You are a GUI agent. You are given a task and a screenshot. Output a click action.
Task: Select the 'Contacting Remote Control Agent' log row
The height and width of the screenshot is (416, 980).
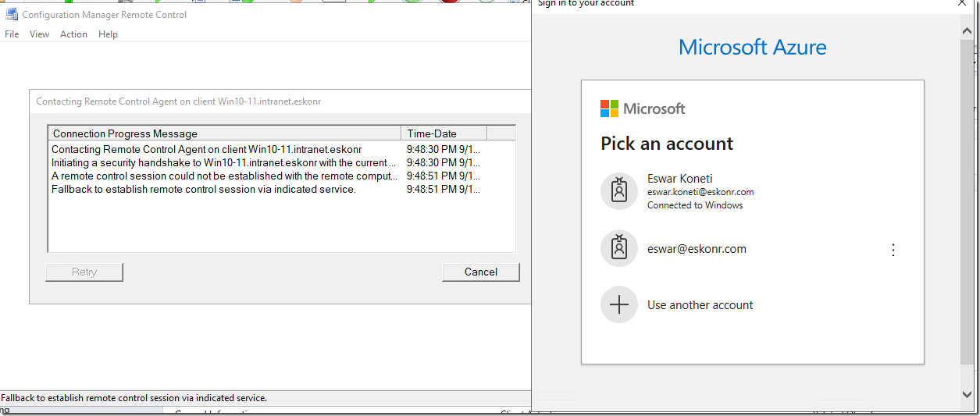(x=281, y=149)
